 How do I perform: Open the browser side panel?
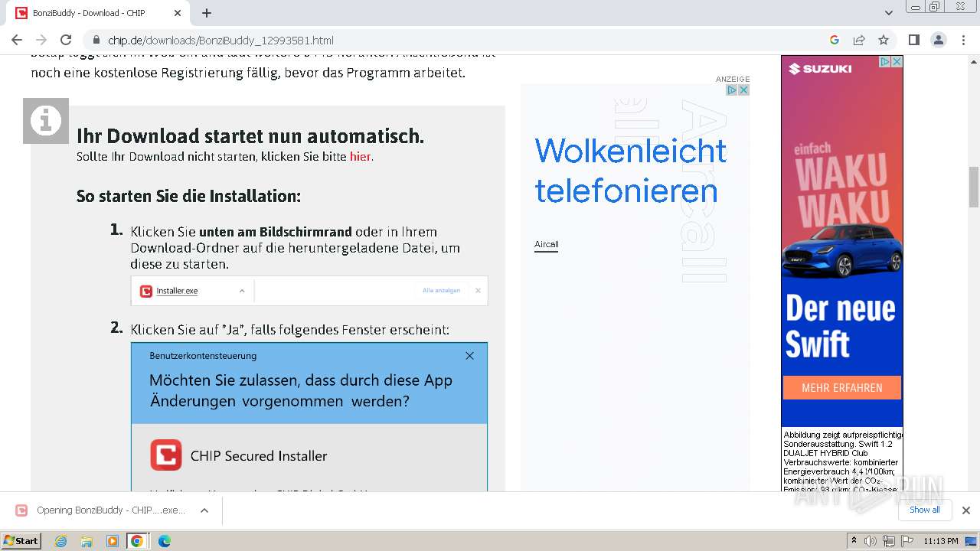click(914, 40)
